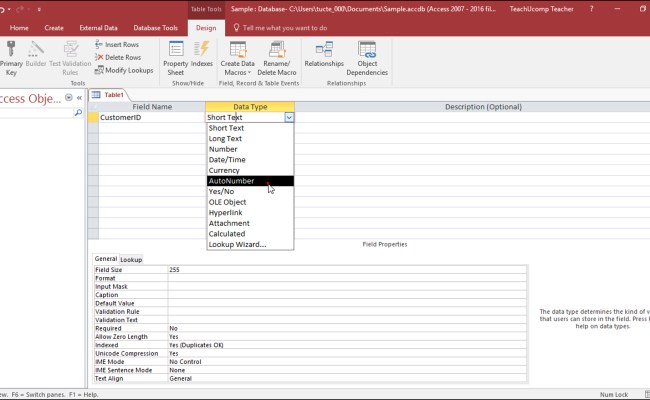Open Modify Lookups
Image resolution: width=650 pixels, height=400 pixels.
[x=124, y=70]
